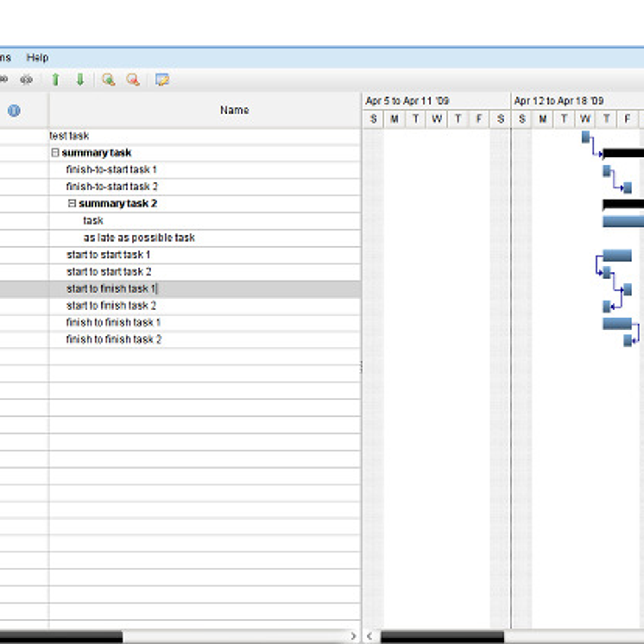Click the 'start to finish task 1' name field
Screen dimensions: 644x644
point(204,289)
